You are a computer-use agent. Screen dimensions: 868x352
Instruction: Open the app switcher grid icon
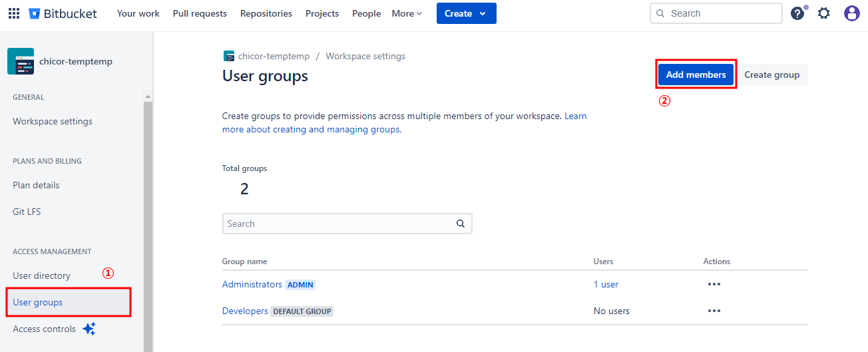(x=14, y=13)
